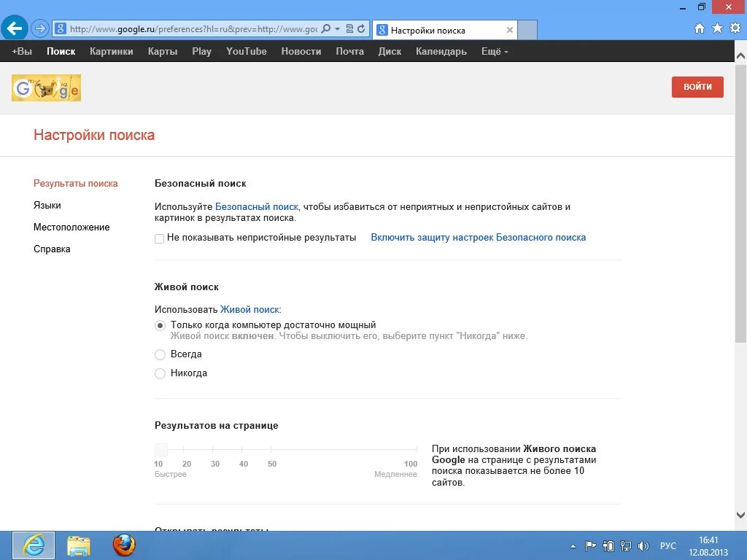Click the Home icon in browser toolbar

click(700, 28)
